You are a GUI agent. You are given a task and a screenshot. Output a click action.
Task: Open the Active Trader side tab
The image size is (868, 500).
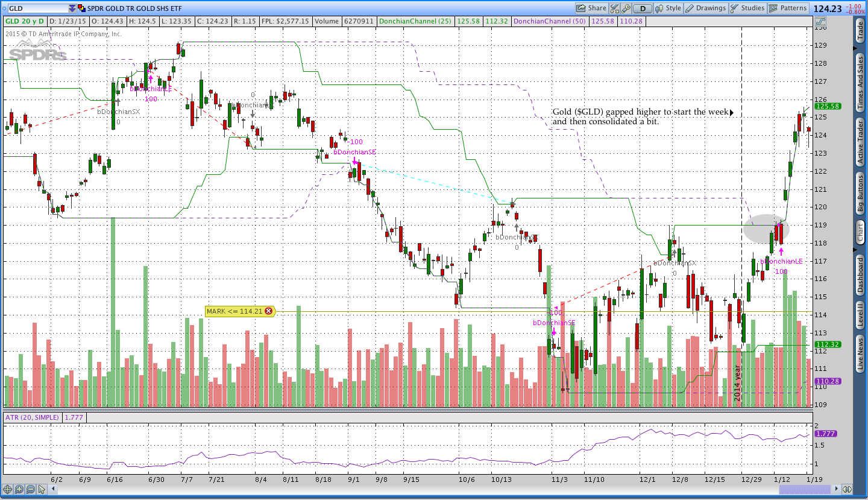click(x=860, y=142)
